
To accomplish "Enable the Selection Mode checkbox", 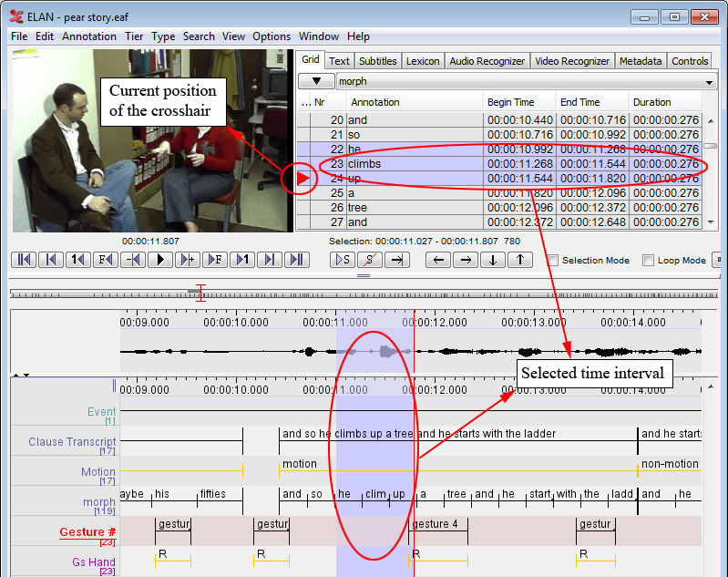I will point(553,261).
